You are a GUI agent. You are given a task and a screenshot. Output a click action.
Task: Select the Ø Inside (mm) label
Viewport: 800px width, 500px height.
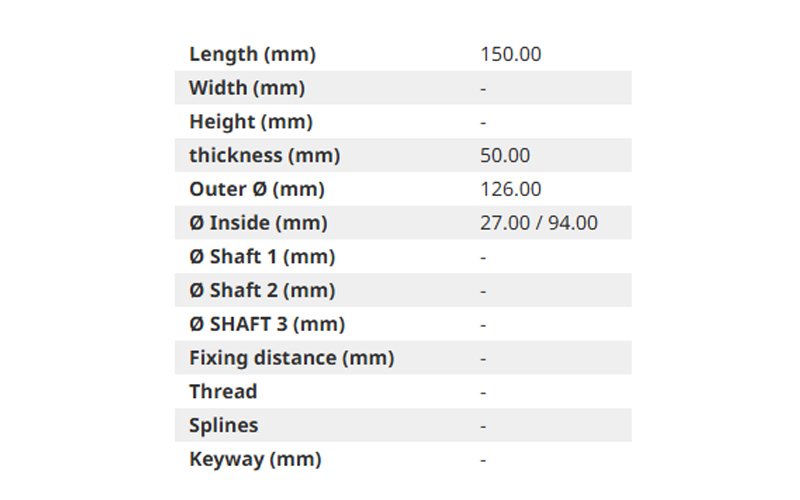point(258,222)
